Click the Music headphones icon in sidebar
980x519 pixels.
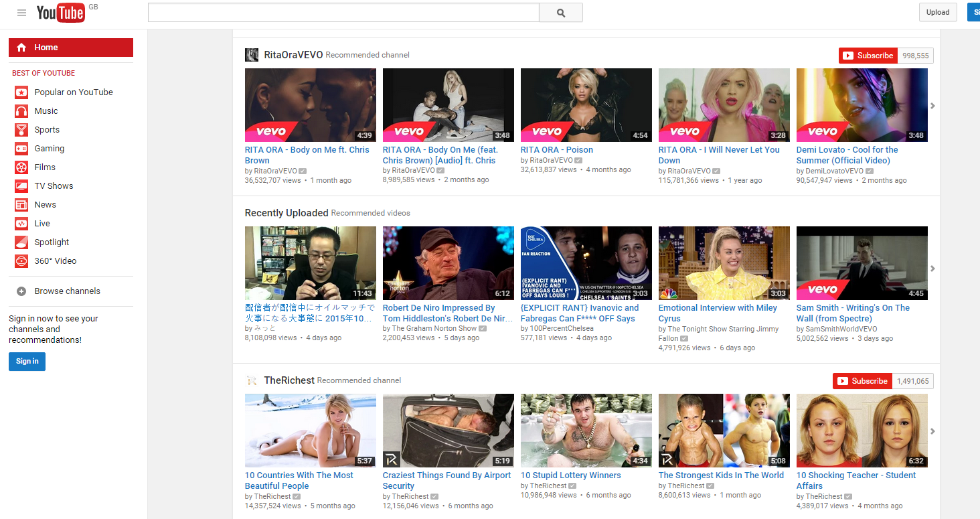(21, 111)
